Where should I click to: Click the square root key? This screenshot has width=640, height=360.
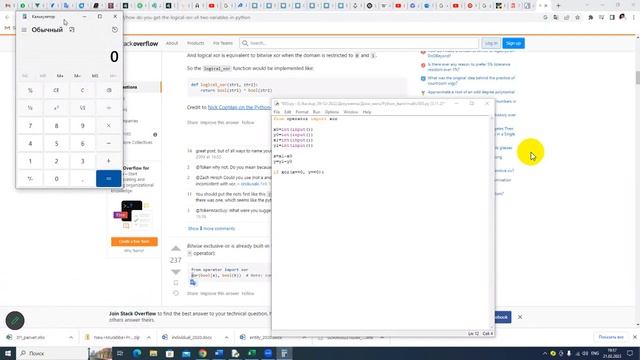[82, 108]
